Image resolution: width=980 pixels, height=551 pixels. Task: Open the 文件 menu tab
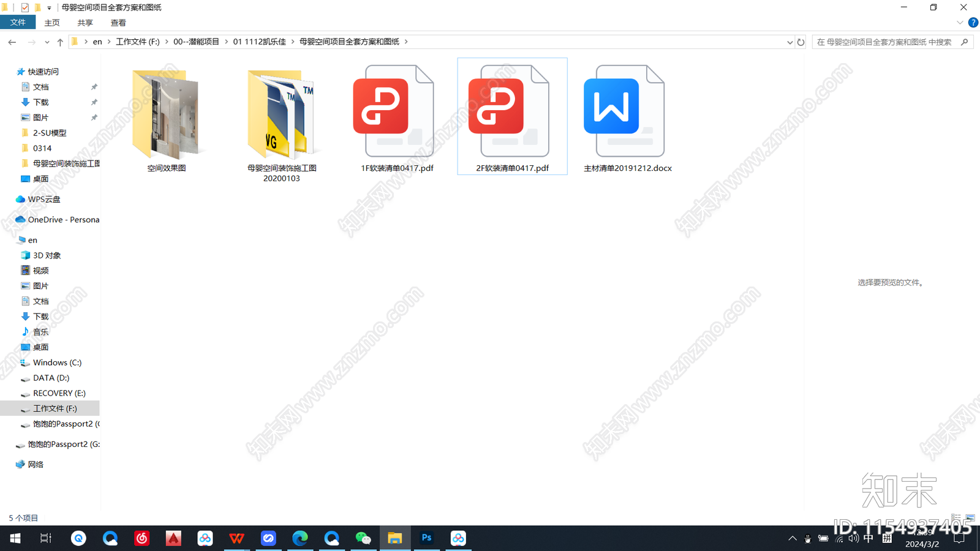point(18,23)
